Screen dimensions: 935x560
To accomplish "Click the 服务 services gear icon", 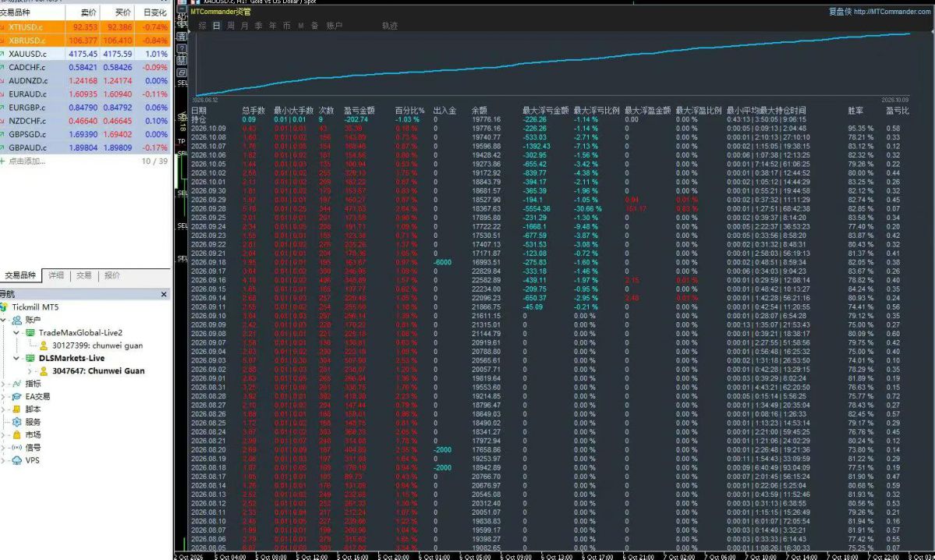I will [16, 422].
